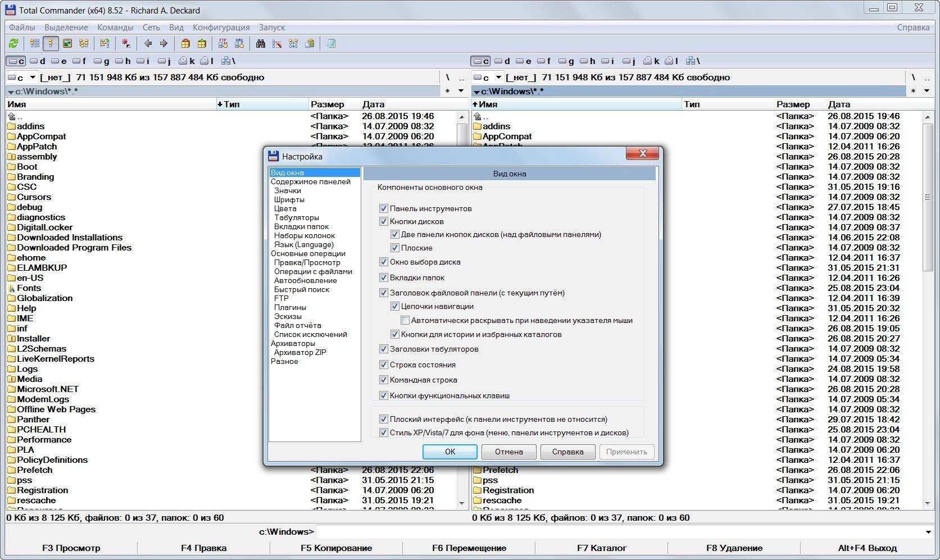Enable 'Автоматически раскрывать при наведении' checkbox
940x560 pixels.
[405, 320]
